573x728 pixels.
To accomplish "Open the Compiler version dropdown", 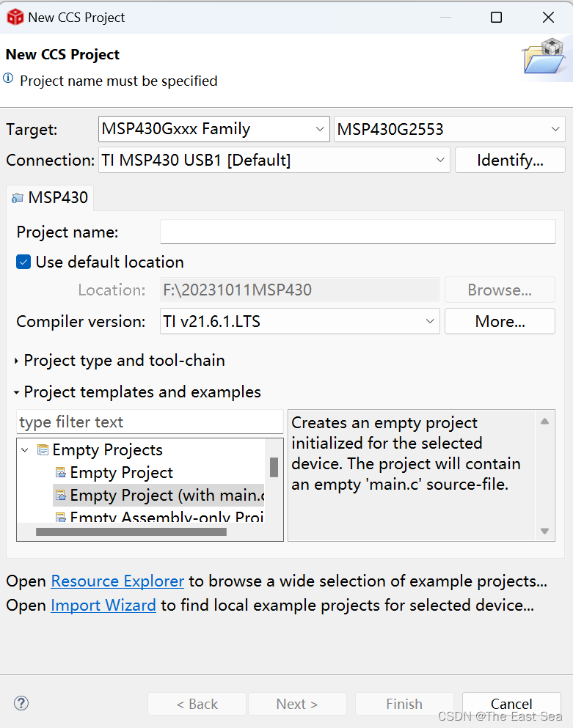I will [431, 321].
